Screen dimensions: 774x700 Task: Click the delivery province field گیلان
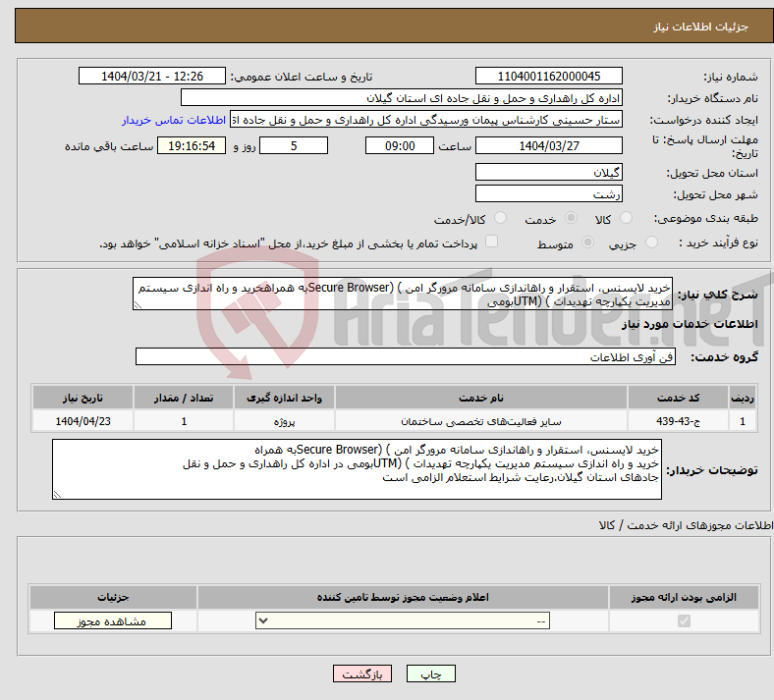pos(548,172)
